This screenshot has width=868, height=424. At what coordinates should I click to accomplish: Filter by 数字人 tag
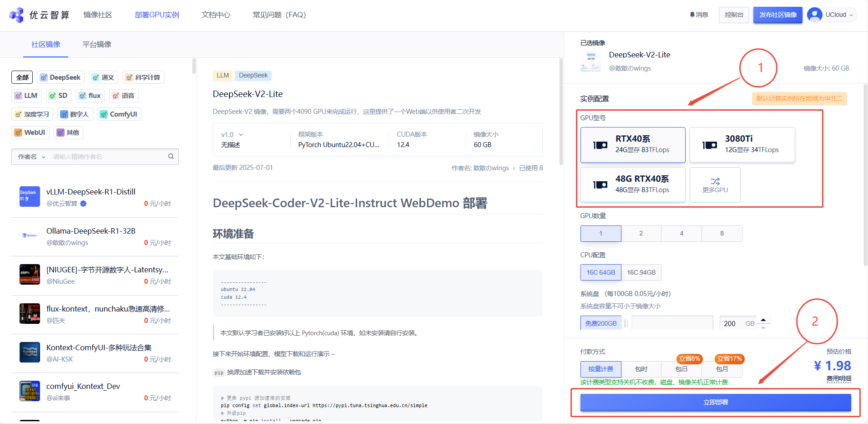click(75, 114)
